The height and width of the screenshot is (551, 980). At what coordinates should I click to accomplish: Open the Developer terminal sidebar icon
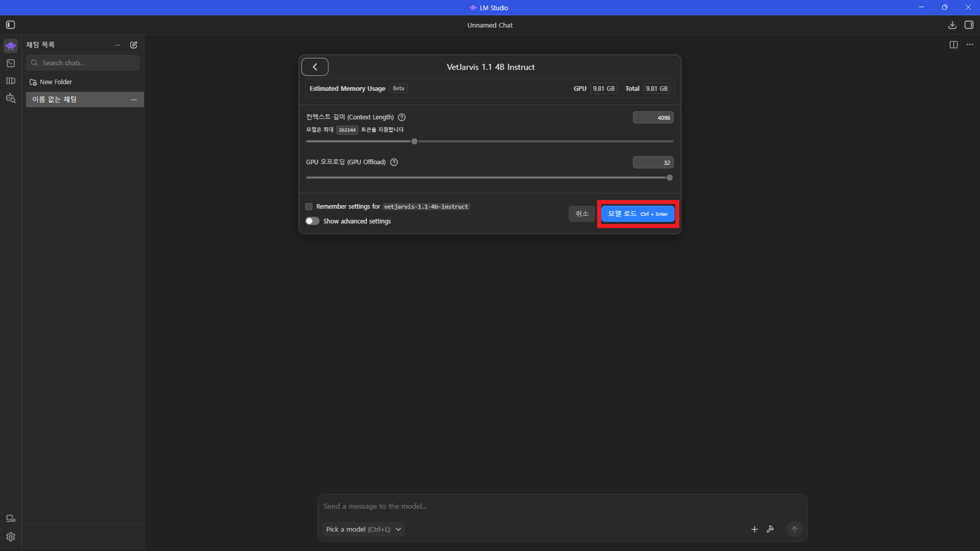tap(11, 63)
